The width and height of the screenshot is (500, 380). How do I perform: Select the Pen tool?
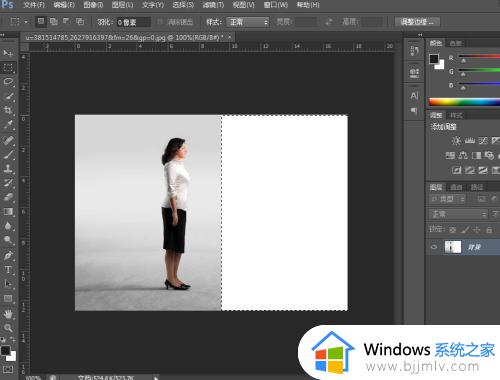[x=8, y=255]
